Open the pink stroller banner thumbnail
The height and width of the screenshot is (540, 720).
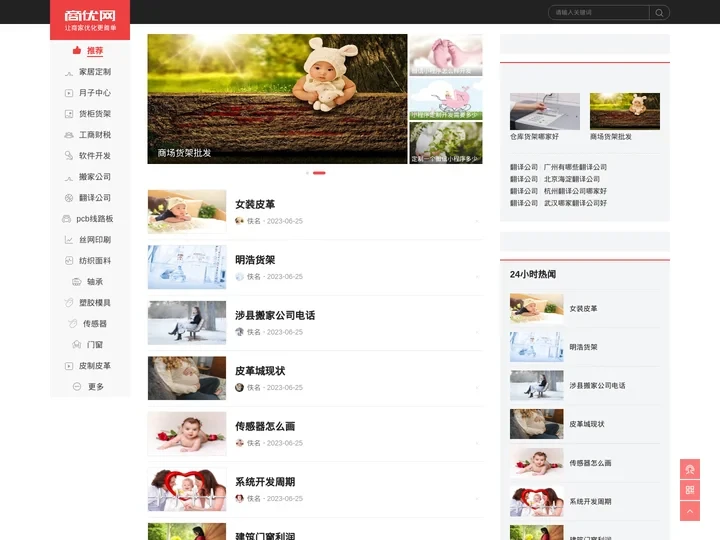point(446,99)
